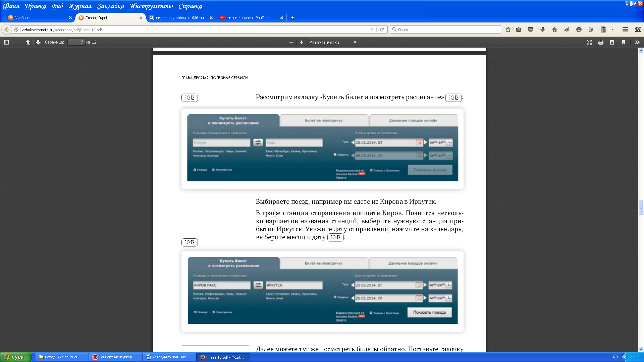Close the фильм девчата tab
The width and height of the screenshot is (644, 362).
(282, 18)
